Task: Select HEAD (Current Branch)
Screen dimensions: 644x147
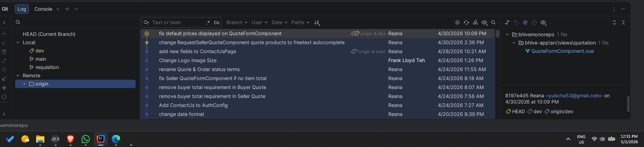Action: (x=49, y=34)
